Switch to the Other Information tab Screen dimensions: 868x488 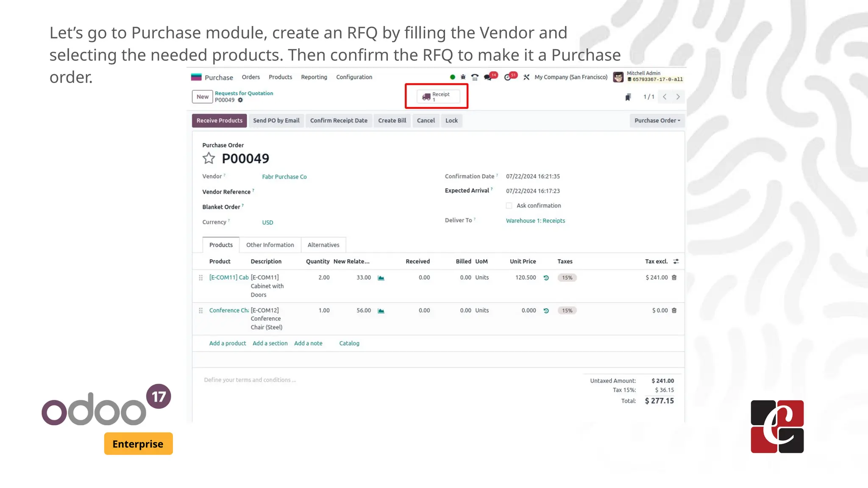pos(270,245)
